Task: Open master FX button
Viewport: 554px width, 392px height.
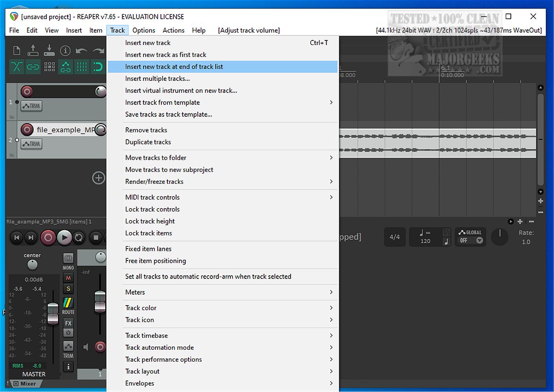Action: click(68, 323)
